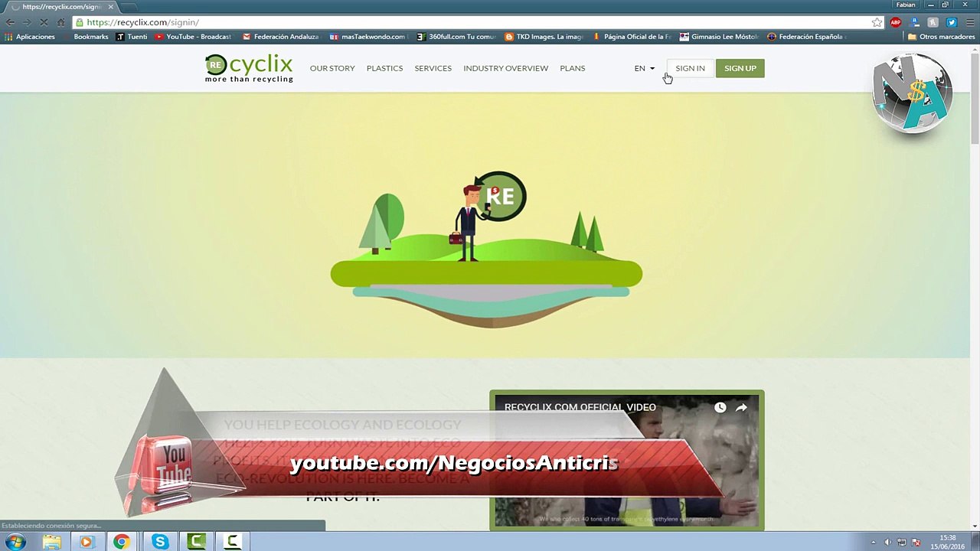Expand the EN language dropdown
The height and width of the screenshot is (551, 980).
click(x=644, y=68)
